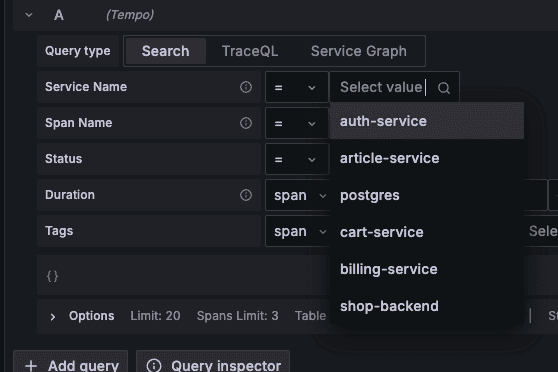Click the Limit: 20 text
558x372 pixels.
155,316
